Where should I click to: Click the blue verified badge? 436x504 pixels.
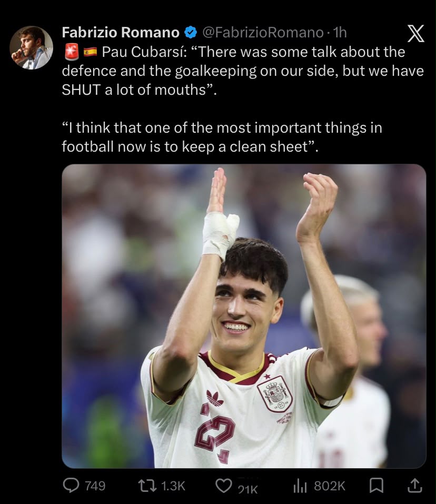click(191, 33)
